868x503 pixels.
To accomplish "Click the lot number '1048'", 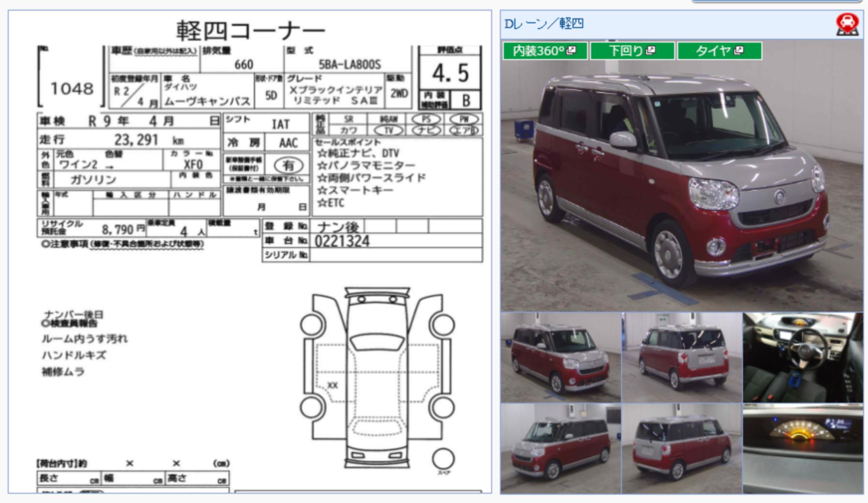I will pos(72,89).
